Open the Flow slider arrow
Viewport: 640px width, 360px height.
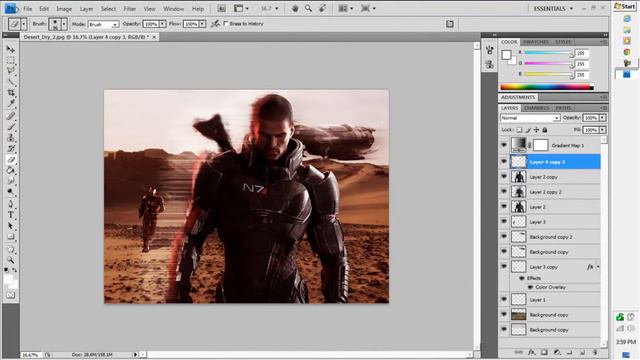pos(202,24)
